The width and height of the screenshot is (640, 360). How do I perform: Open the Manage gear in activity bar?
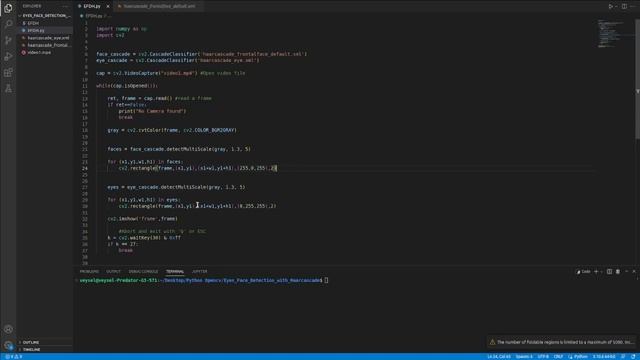8,345
